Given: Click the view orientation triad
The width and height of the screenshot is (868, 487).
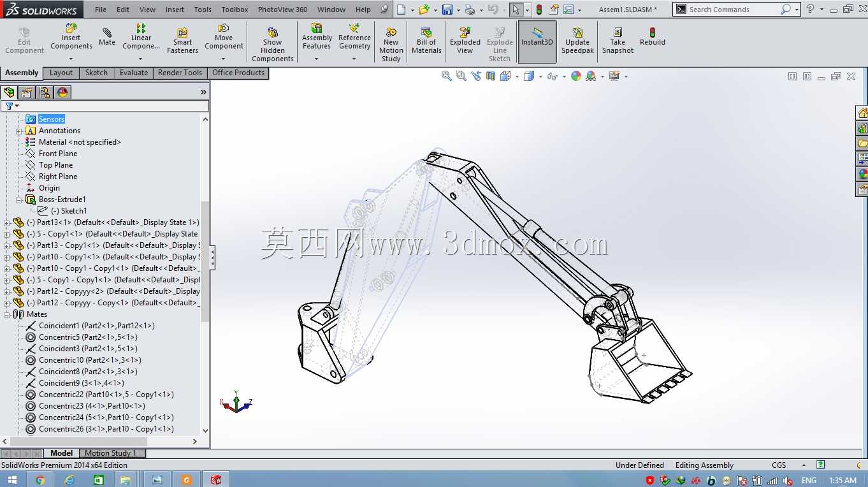Looking at the screenshot, I should (x=236, y=403).
